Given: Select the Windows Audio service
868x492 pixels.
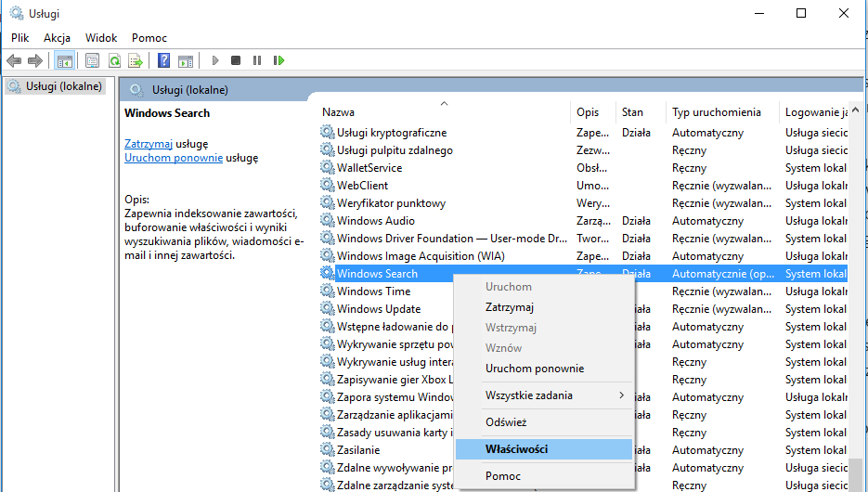Looking at the screenshot, I should click(x=584, y=220).
